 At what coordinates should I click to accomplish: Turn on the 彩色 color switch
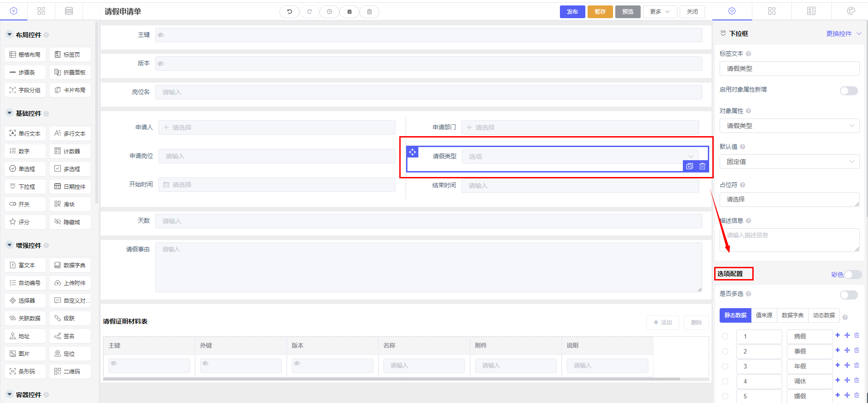(x=853, y=275)
